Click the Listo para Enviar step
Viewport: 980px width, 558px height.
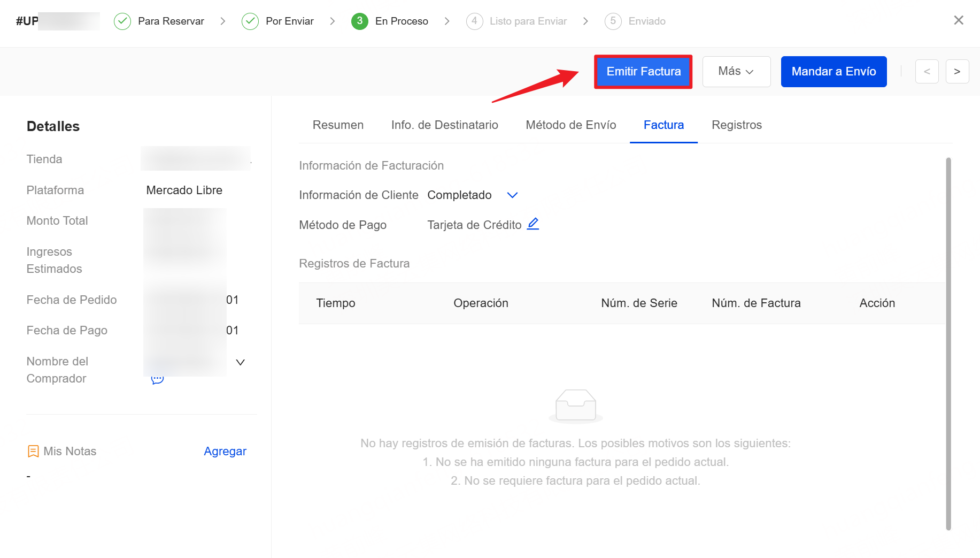[x=516, y=21]
